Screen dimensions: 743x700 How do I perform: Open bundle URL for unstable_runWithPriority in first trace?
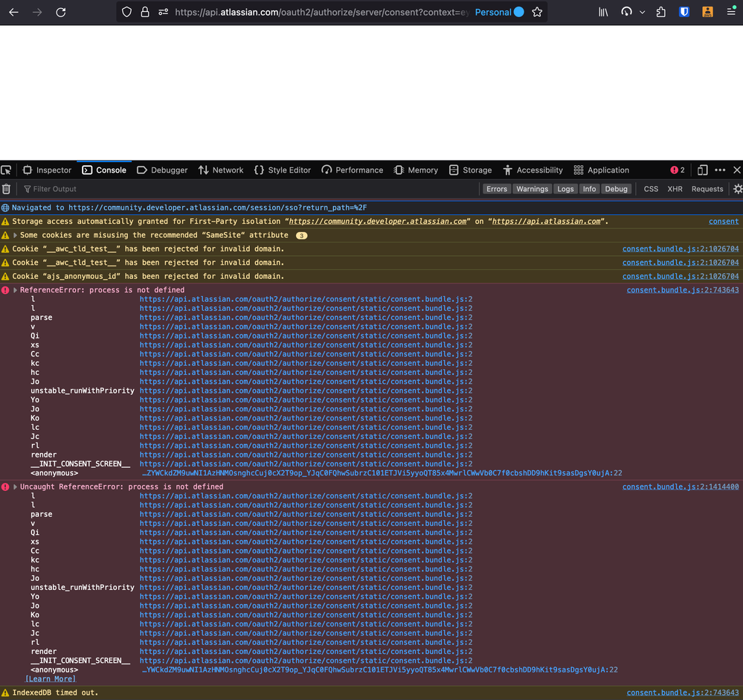click(x=306, y=391)
